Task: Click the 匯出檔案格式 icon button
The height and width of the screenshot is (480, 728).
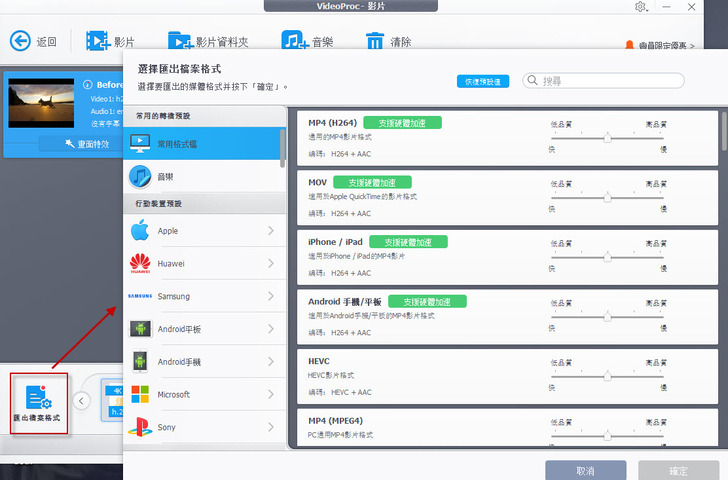Action: [x=40, y=403]
